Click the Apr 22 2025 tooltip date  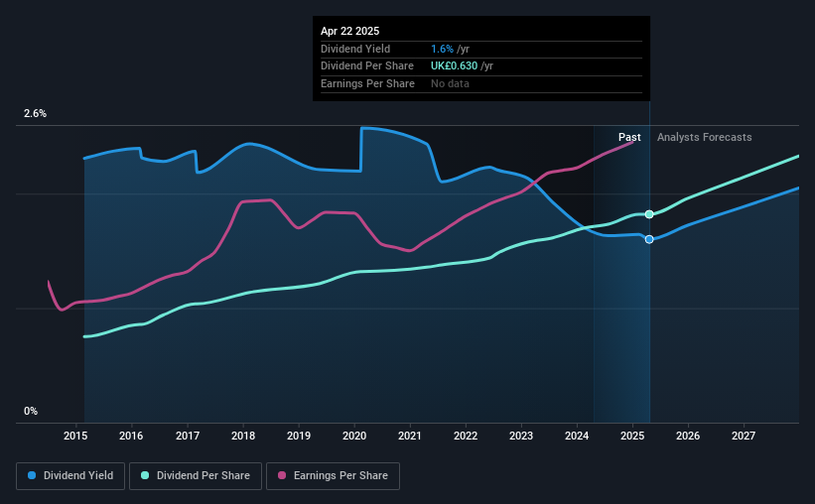[x=349, y=31]
